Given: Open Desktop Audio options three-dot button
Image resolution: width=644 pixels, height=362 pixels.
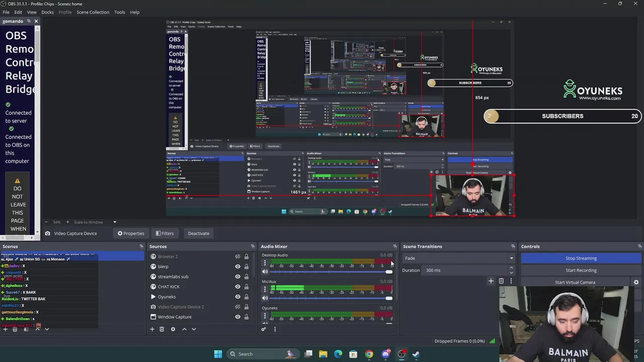Looking at the screenshot, I should tap(265, 262).
